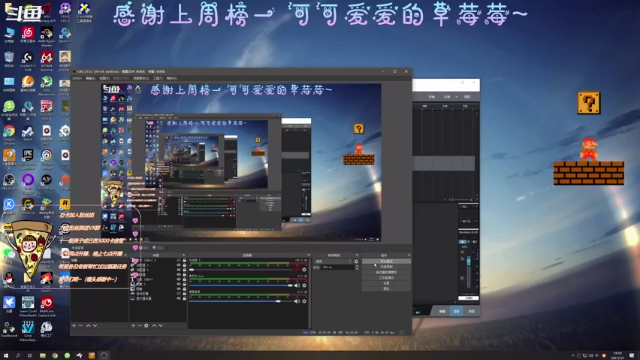Click 停止推流 stop streaming button
This screenshot has height=360, width=640.
(x=387, y=261)
